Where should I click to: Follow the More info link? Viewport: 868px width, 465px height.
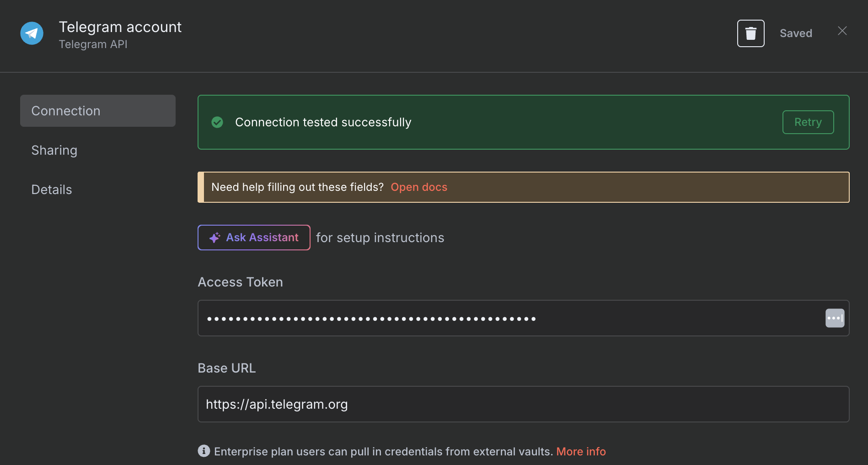click(581, 451)
